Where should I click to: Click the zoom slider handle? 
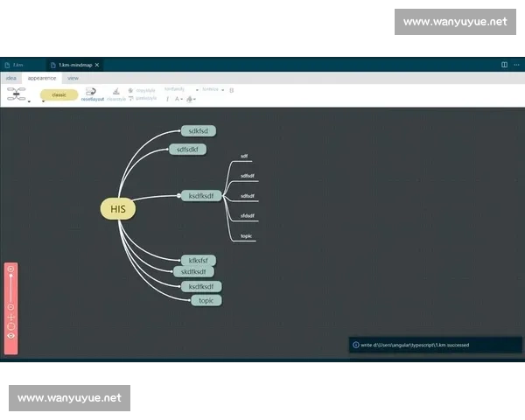11,276
